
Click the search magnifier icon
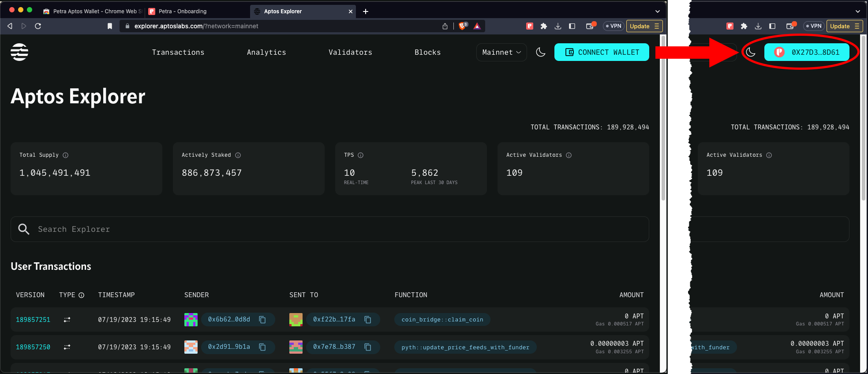tap(24, 229)
